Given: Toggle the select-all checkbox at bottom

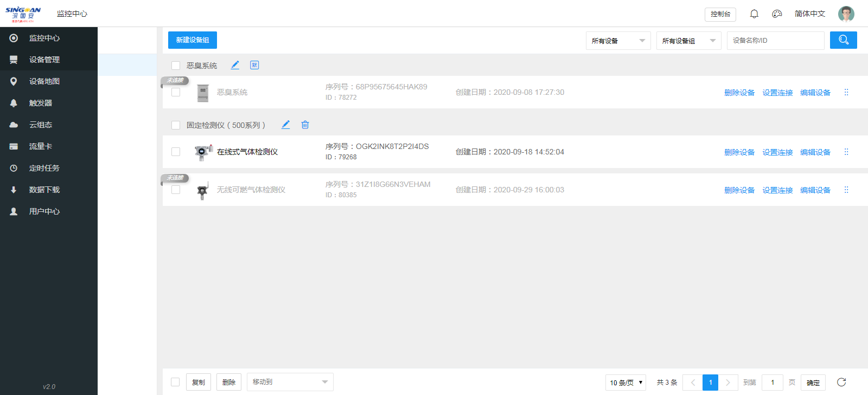Looking at the screenshot, I should pos(175,382).
